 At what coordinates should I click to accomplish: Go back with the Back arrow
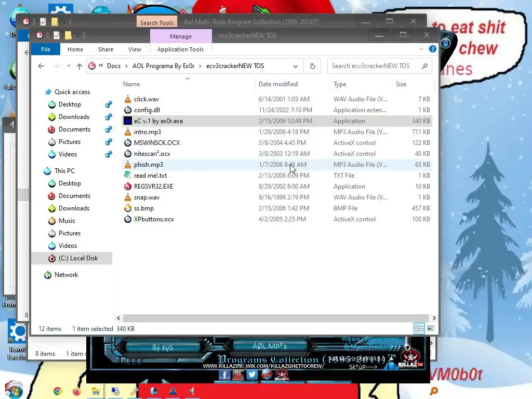[x=41, y=66]
